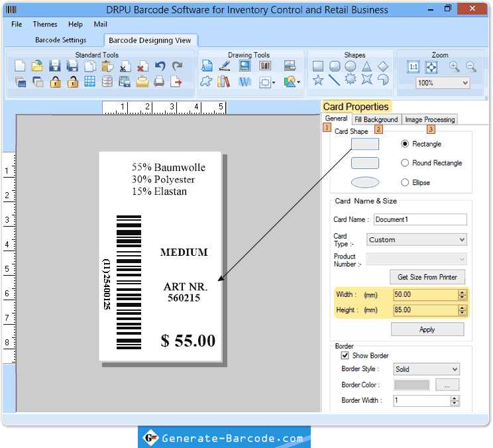Click the Border Color swatch
The width and height of the screenshot is (493, 448).
(x=412, y=385)
